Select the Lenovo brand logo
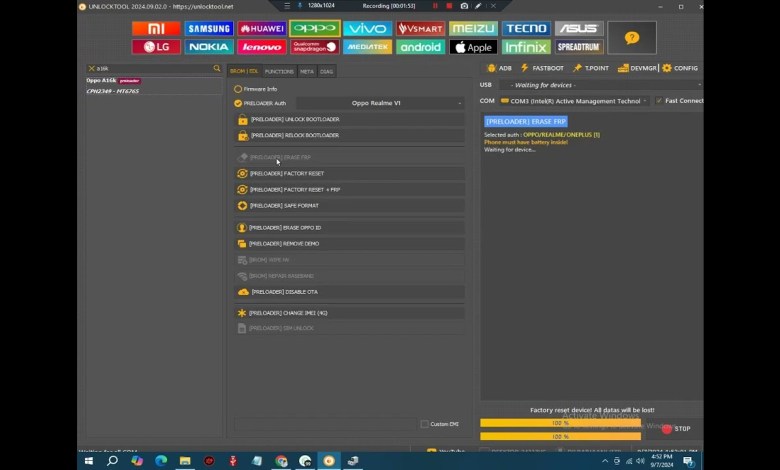The image size is (780, 470). click(262, 47)
